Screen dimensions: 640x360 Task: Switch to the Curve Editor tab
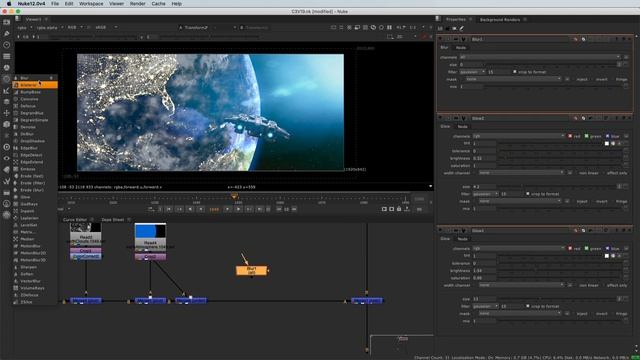tap(75, 220)
